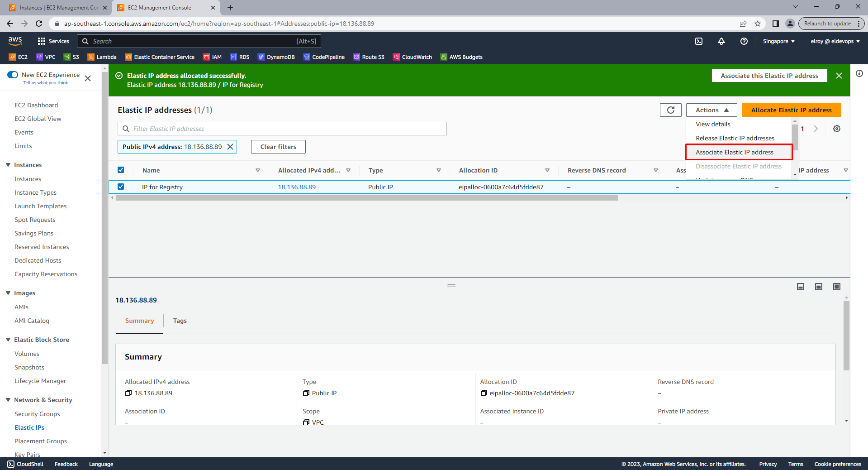Open AWS home logo

(15, 41)
